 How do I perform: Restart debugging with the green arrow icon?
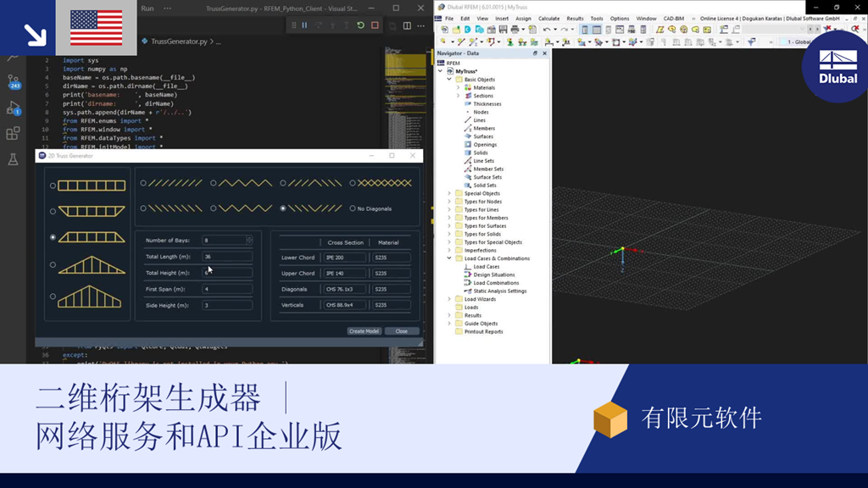click(360, 25)
